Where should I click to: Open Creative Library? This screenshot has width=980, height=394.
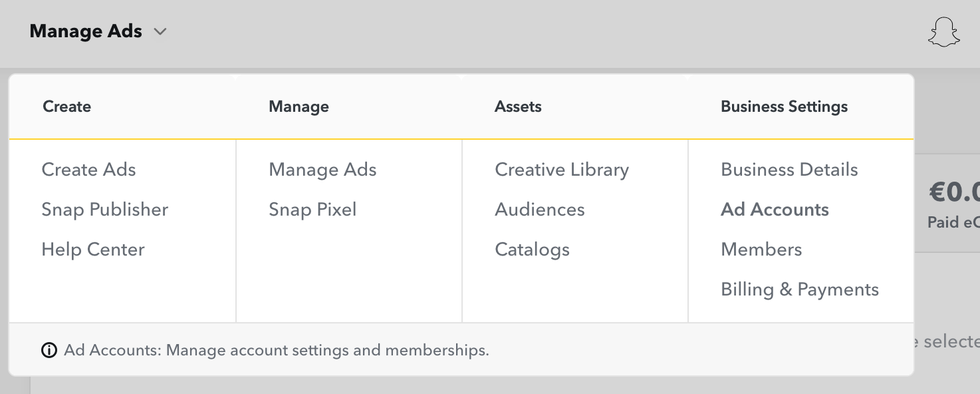(x=562, y=170)
